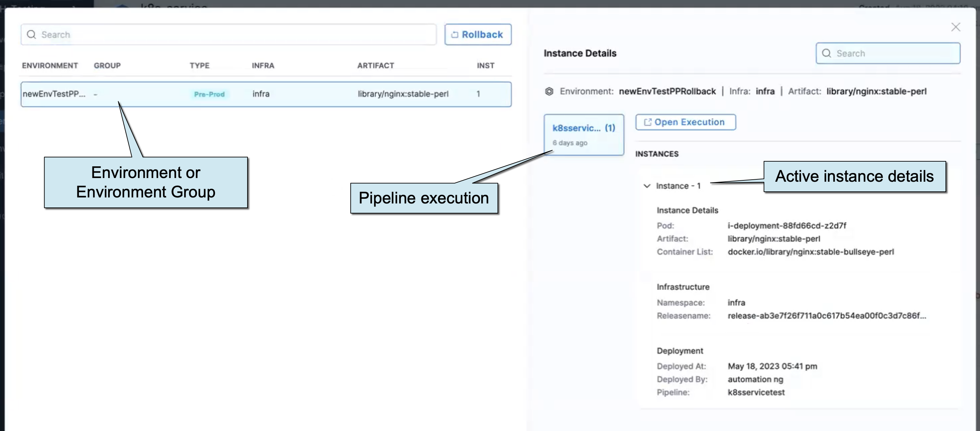
Task: Click the ENVIRONMENT column header
Action: pyautogui.click(x=50, y=65)
